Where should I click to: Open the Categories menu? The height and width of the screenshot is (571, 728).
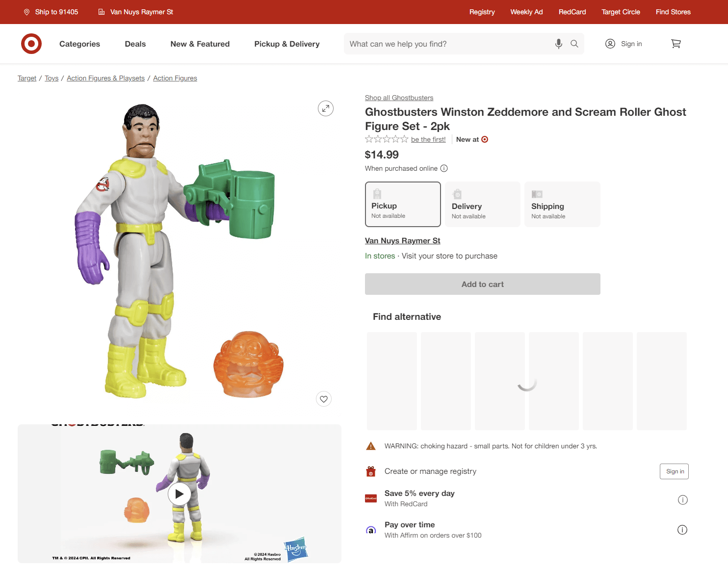(x=79, y=44)
